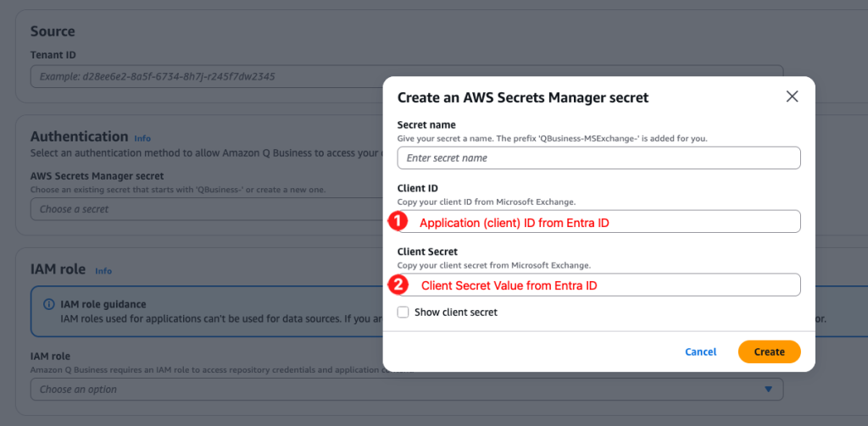
Task: Click the red number 1 marker
Action: coord(398,222)
